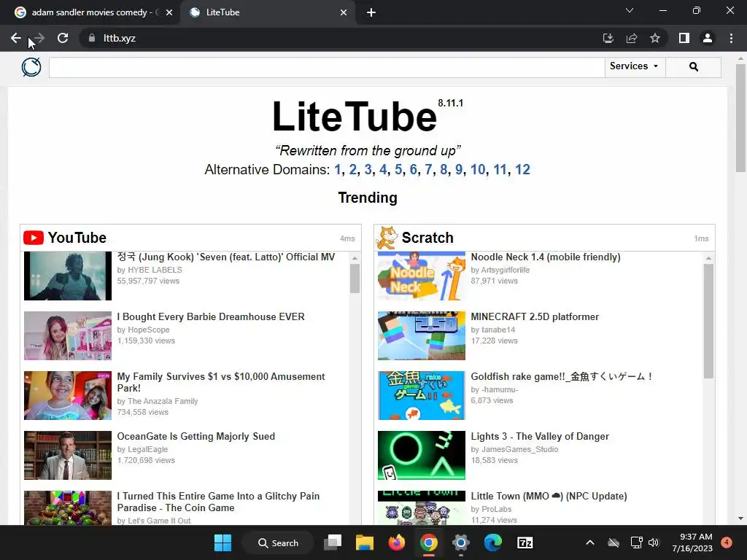Reload the page with the refresh icon
The width and height of the screenshot is (747, 560).
point(63,38)
